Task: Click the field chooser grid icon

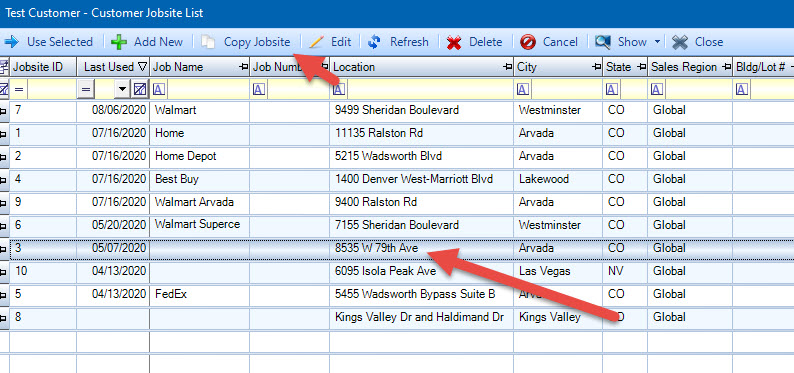Action: point(4,66)
